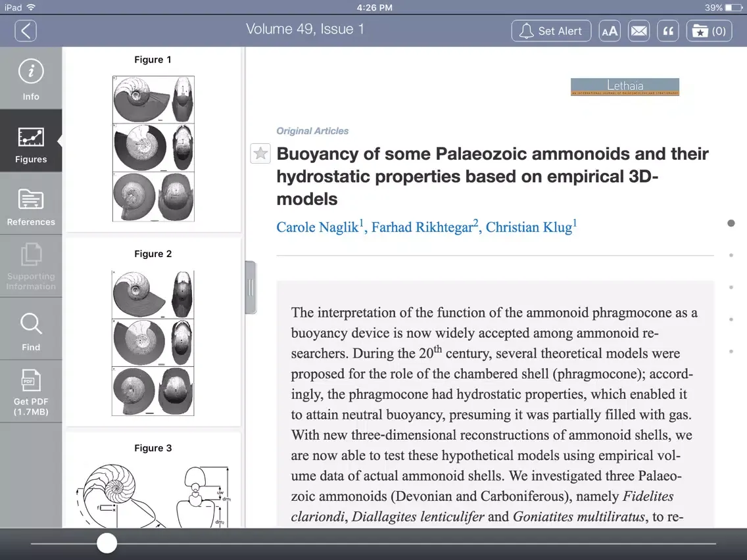Open the citation quote tool
This screenshot has width=747, height=560.
pos(668,30)
